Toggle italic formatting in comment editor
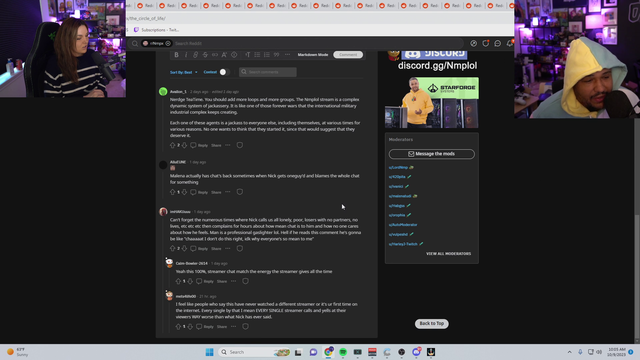 click(186, 55)
